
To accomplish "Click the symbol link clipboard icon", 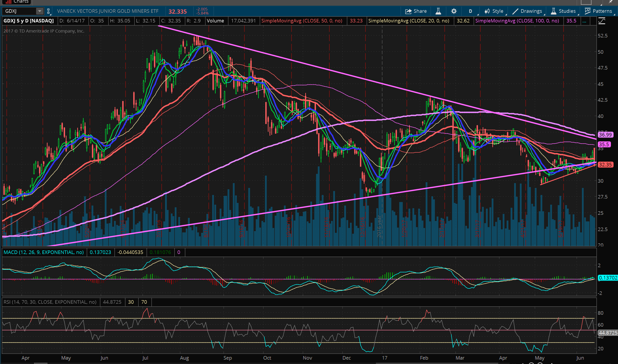I will 48,11.
